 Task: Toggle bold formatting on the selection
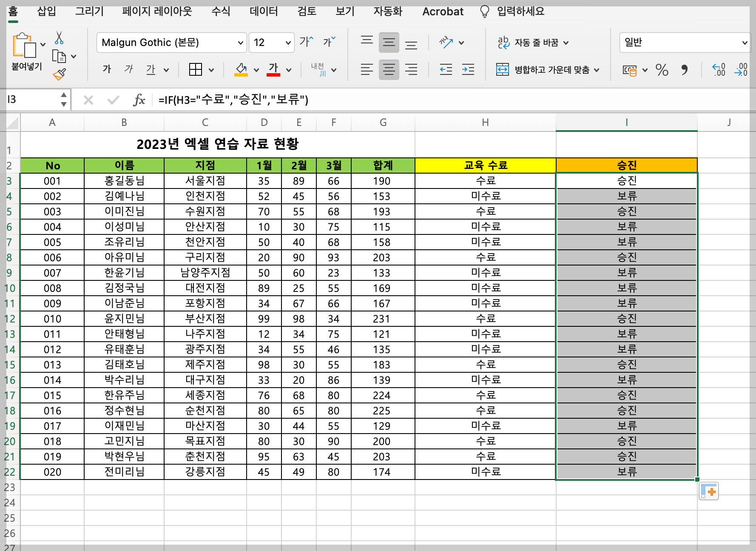click(107, 69)
